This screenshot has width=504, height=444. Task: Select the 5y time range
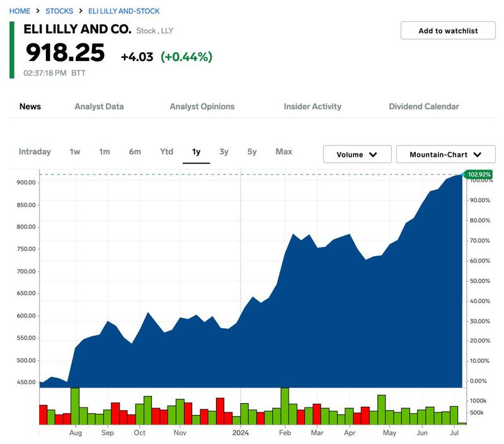click(x=252, y=152)
